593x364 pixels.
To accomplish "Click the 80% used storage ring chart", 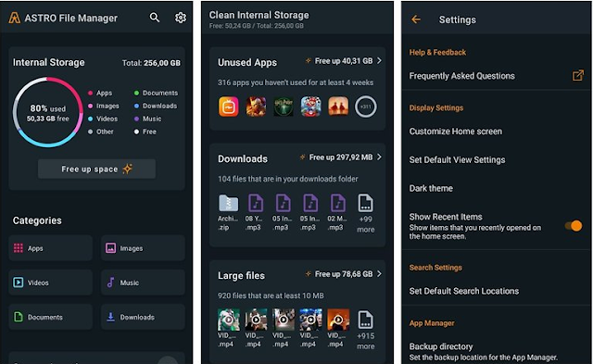I will click(47, 112).
